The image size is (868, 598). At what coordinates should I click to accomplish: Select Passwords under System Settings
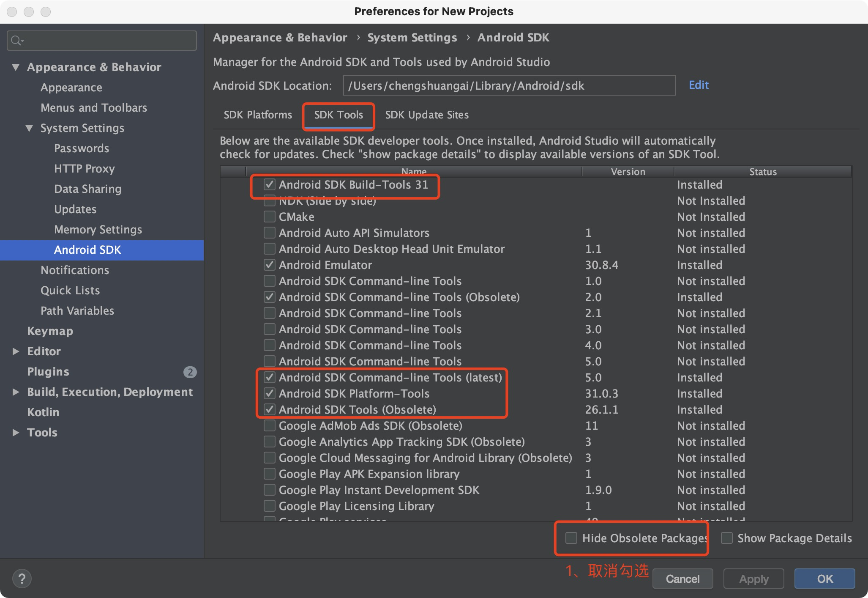point(82,148)
